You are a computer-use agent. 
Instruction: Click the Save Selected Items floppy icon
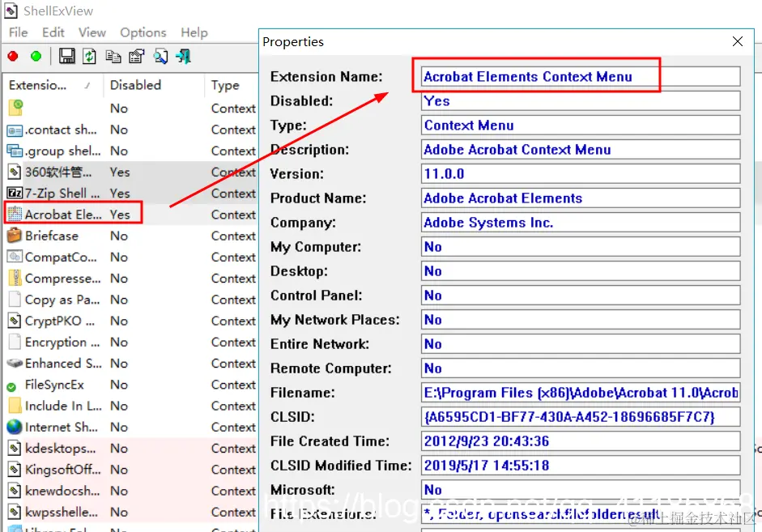pyautogui.click(x=67, y=57)
